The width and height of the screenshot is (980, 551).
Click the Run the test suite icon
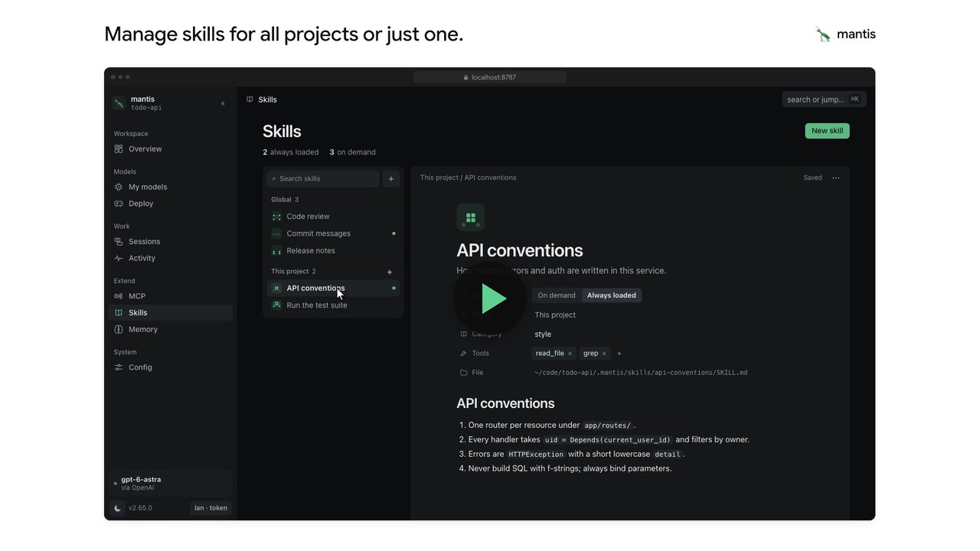coord(276,305)
